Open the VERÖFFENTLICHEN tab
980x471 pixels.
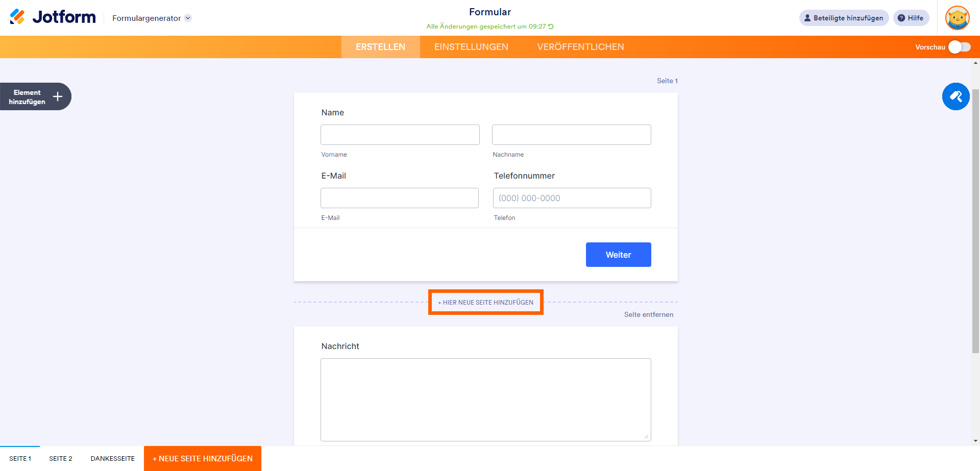click(580, 47)
